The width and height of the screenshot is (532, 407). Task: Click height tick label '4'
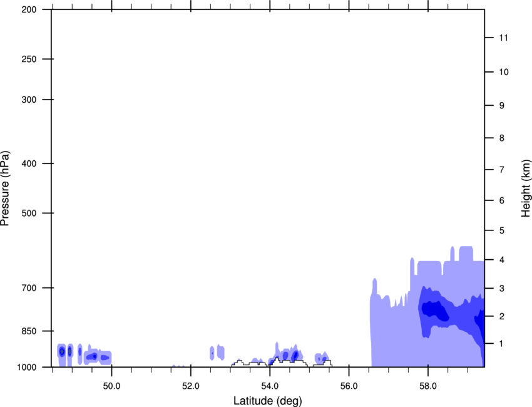[x=502, y=260]
